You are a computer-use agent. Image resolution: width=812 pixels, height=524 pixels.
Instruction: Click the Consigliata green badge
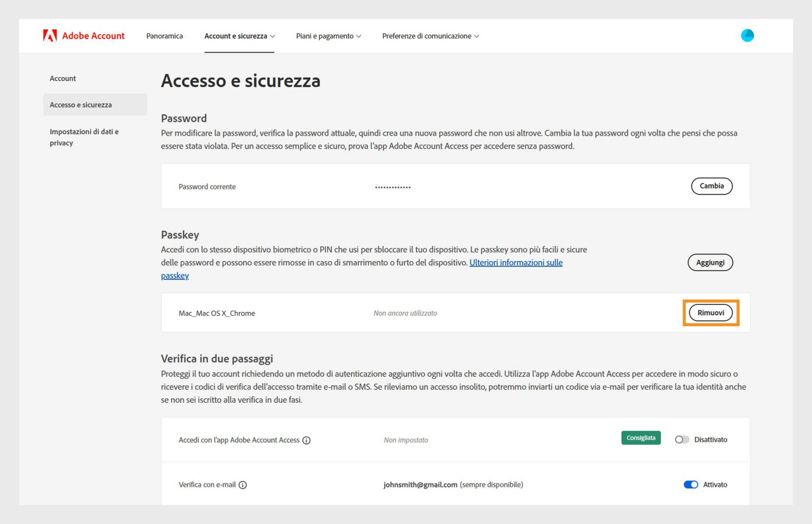(641, 438)
